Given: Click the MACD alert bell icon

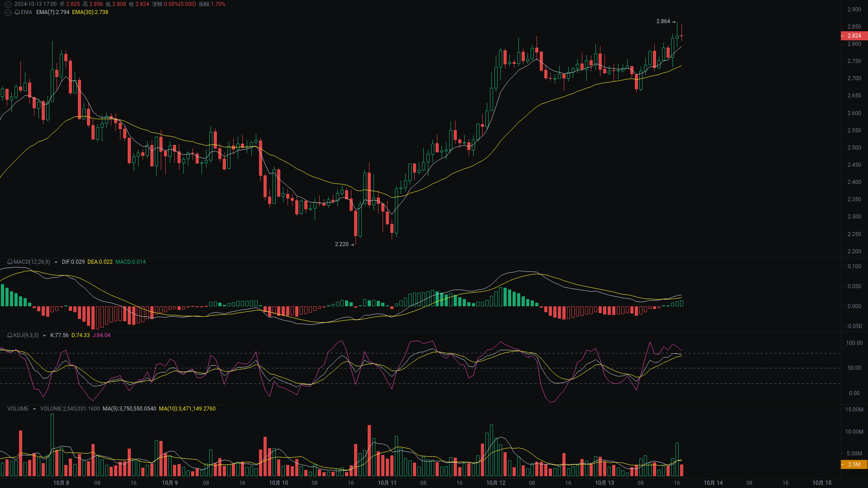Looking at the screenshot, I should [x=10, y=262].
